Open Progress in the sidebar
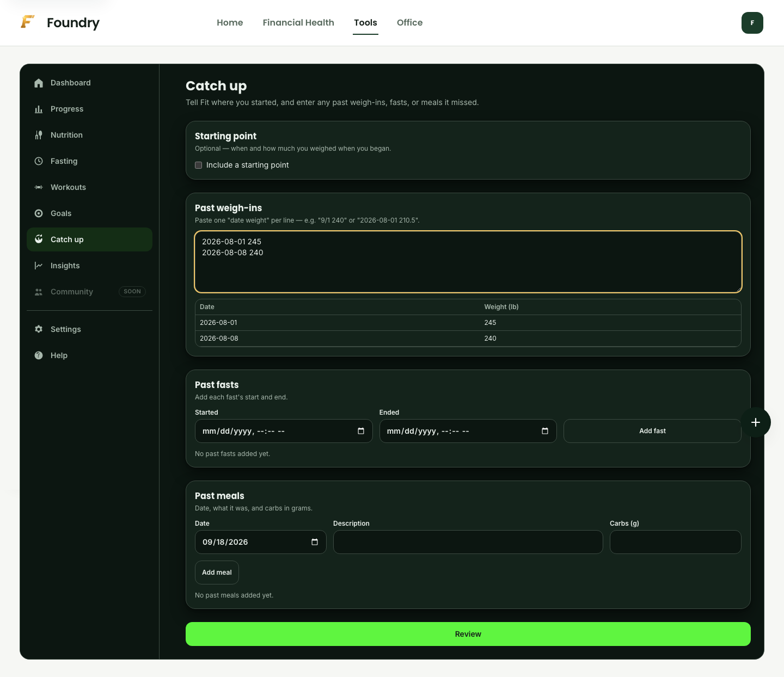The width and height of the screenshot is (784, 677). coord(89,109)
